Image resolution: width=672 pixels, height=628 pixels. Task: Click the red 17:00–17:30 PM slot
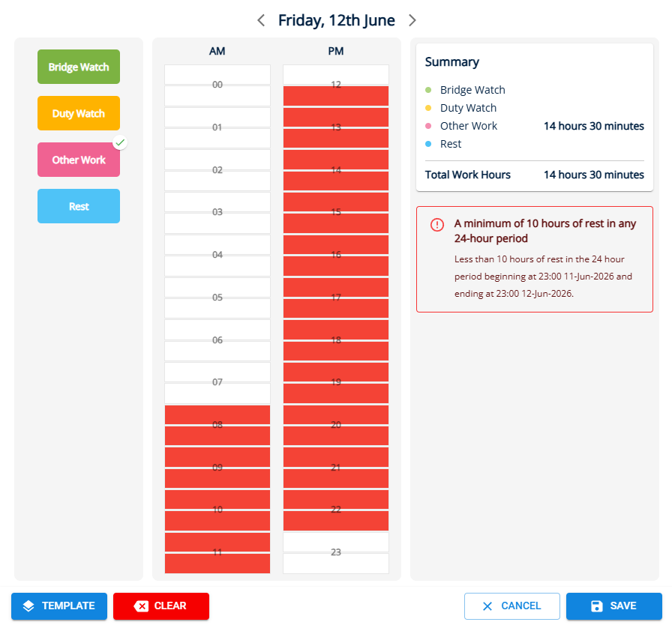336,287
